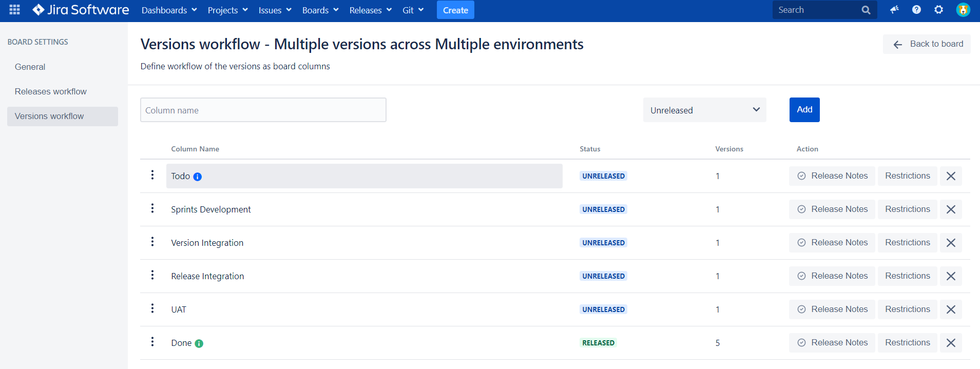Remove the UAT column

[x=951, y=309]
